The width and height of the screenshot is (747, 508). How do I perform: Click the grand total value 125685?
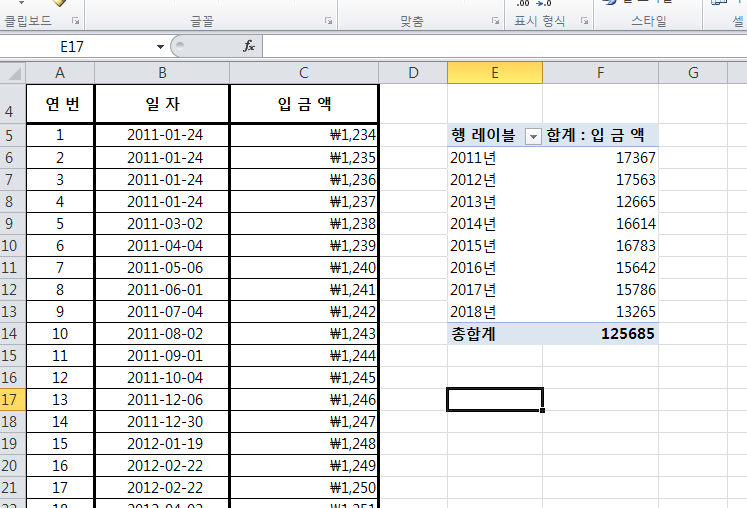point(600,334)
